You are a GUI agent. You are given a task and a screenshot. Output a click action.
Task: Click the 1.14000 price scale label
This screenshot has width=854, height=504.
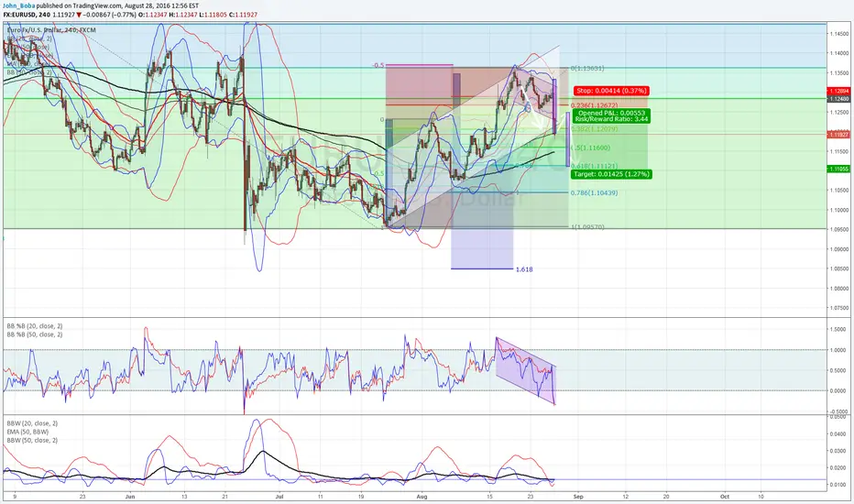coord(839,53)
